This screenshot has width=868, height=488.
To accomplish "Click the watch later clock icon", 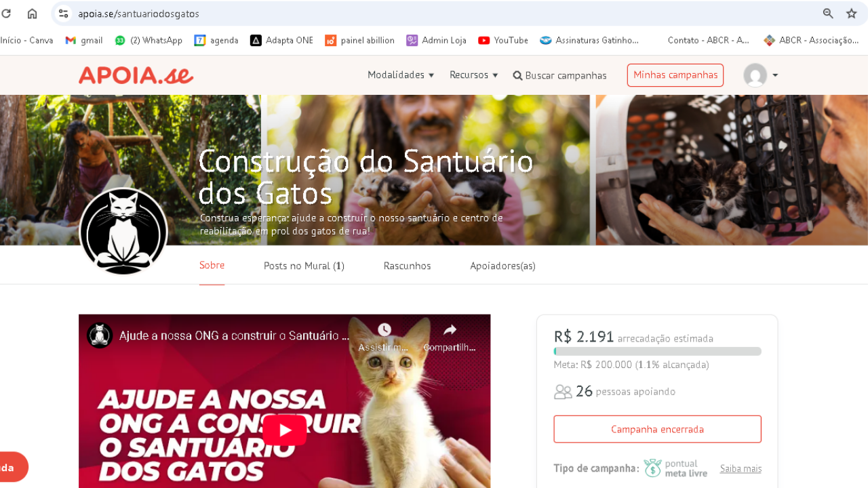I will pos(384,330).
